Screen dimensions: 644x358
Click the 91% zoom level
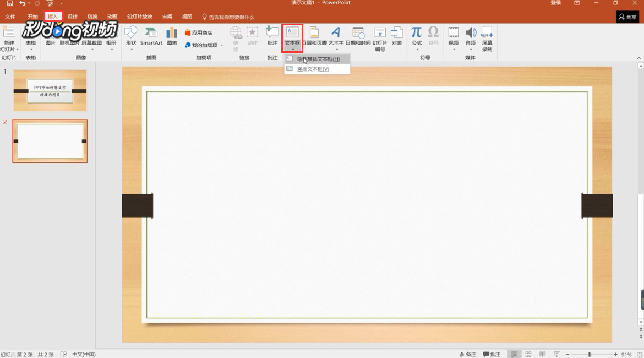[626, 354]
